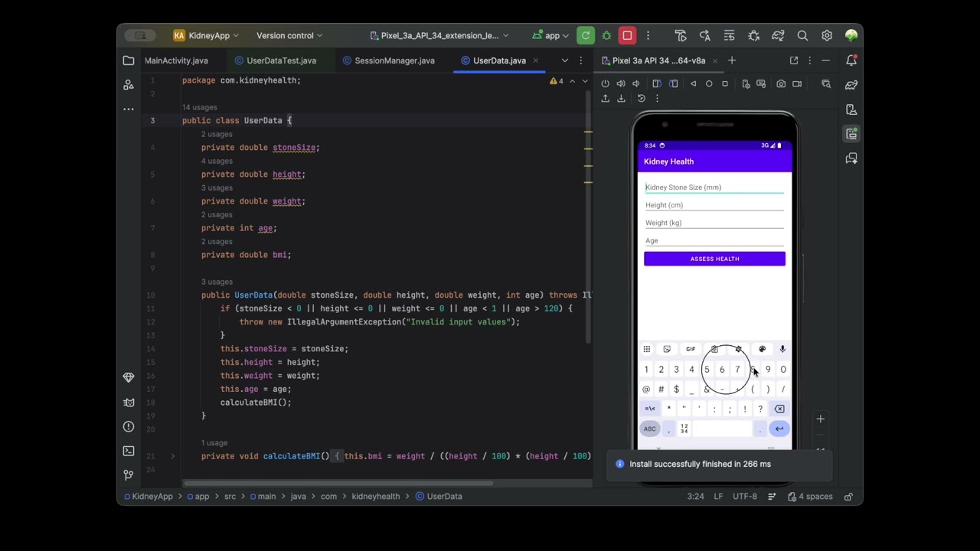
Task: Open emulator in separate window icon
Action: click(x=794, y=60)
